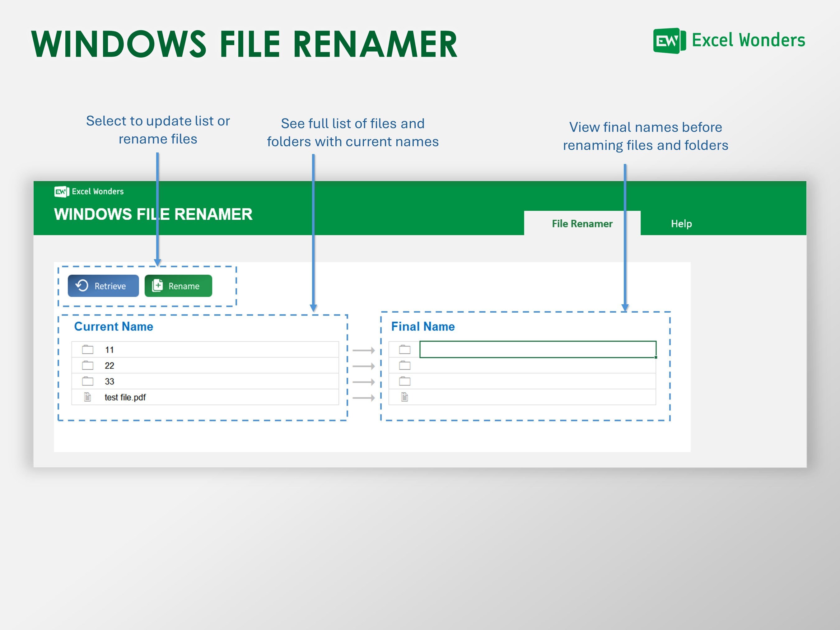Click the "Current Name" heading

(x=114, y=326)
